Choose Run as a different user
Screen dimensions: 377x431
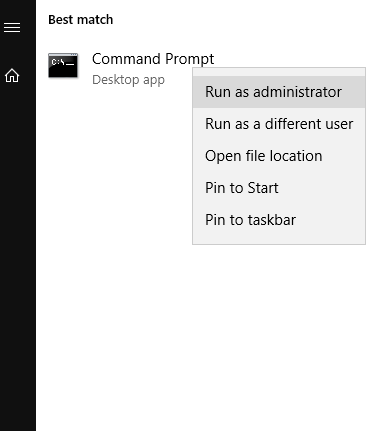[x=279, y=124]
